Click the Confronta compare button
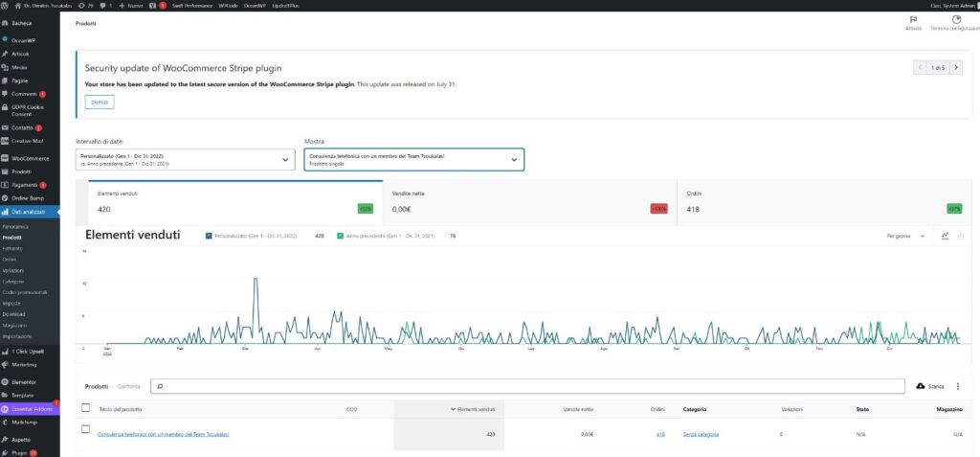 coord(129,386)
